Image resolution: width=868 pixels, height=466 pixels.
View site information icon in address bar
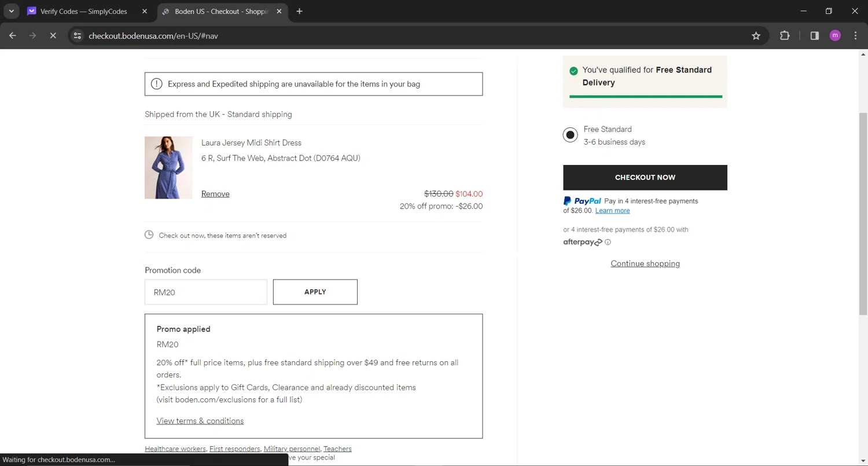tap(77, 36)
